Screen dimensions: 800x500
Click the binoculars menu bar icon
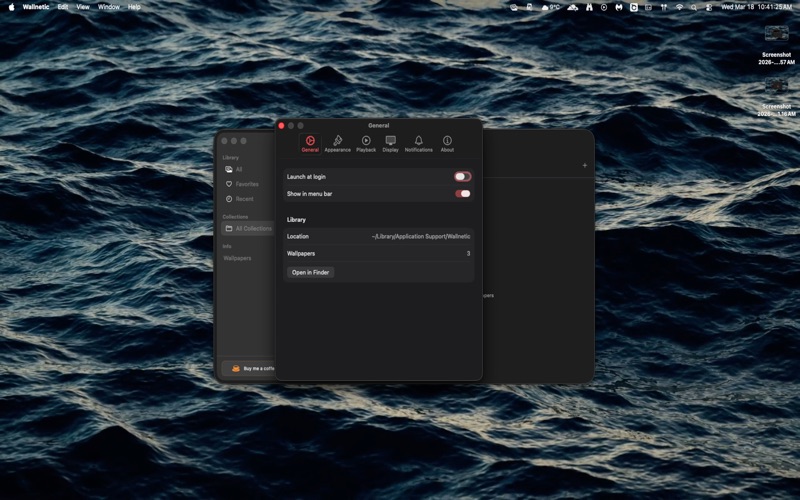coord(589,7)
